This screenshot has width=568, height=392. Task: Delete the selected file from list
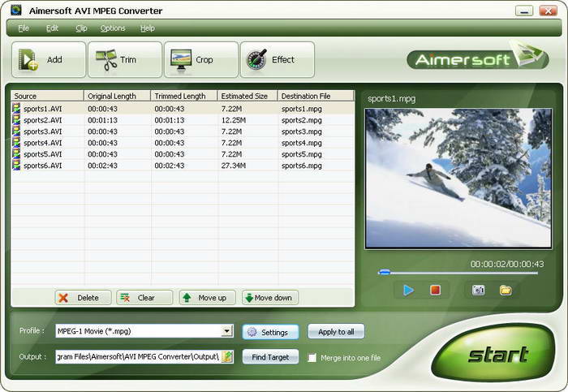[x=83, y=298]
